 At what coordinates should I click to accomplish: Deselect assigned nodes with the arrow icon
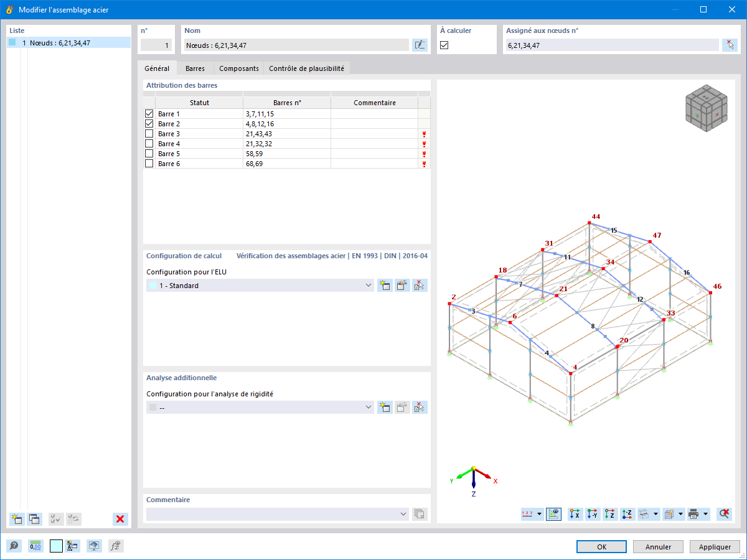730,44
